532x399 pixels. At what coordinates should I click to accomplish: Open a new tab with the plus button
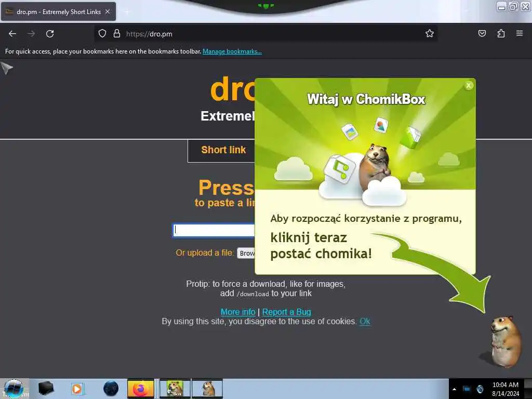127,12
